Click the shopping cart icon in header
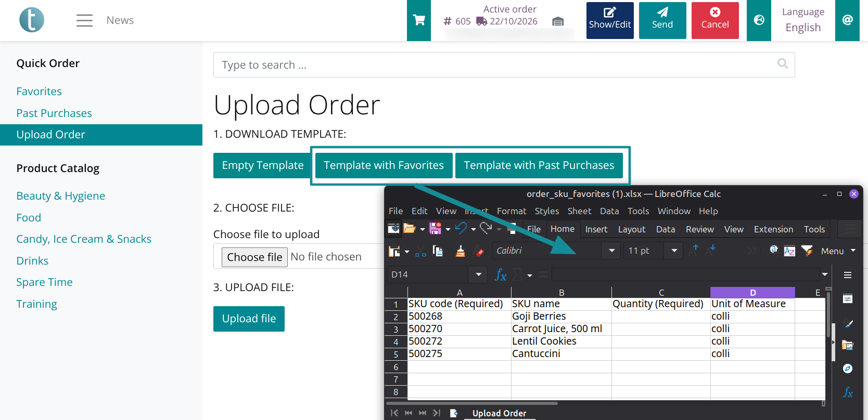This screenshot has width=868, height=420. (x=419, y=20)
